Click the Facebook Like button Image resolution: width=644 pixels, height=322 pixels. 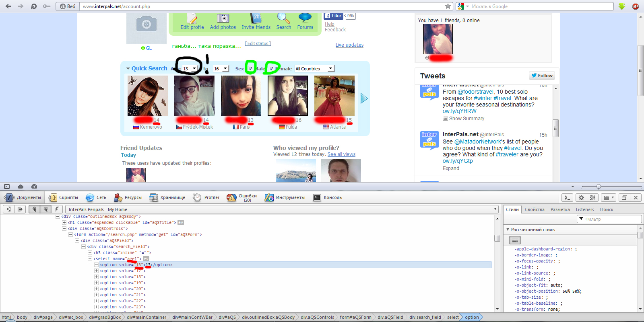tap(334, 16)
